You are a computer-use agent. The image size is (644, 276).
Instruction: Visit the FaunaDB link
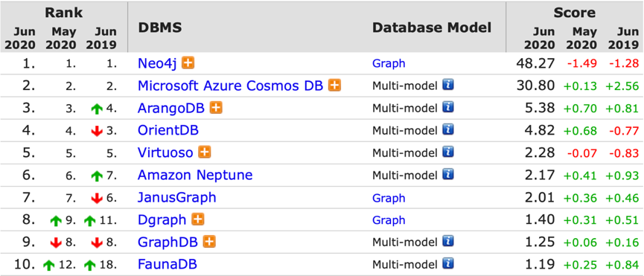[168, 264]
